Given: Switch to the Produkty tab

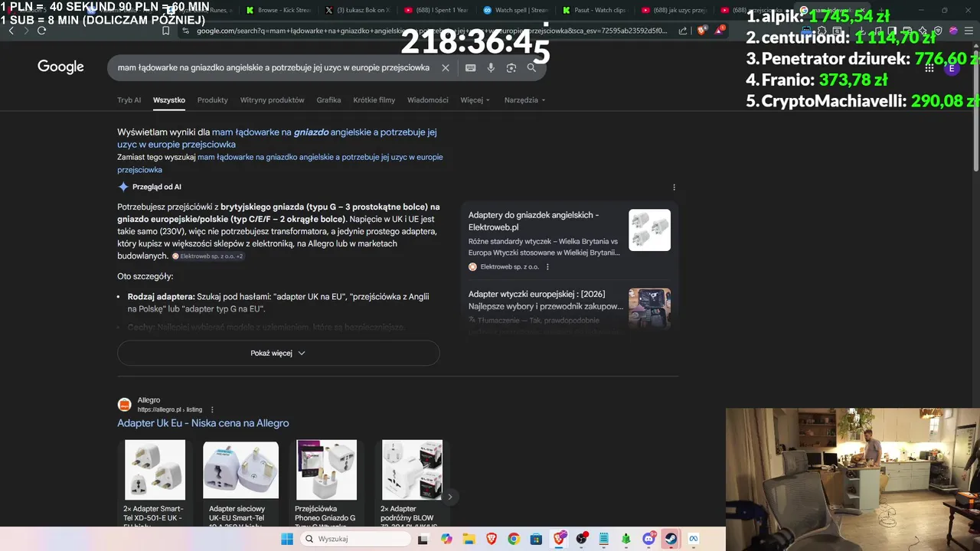Looking at the screenshot, I should [x=212, y=100].
